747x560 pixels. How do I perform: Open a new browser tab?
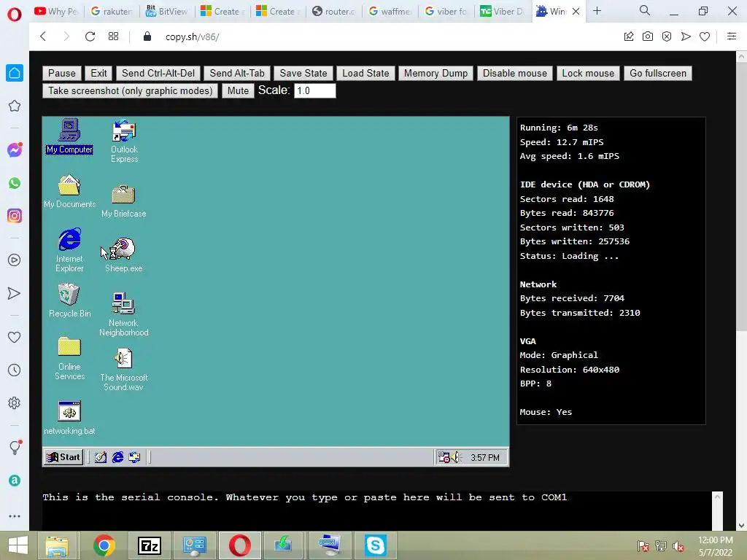click(x=597, y=11)
